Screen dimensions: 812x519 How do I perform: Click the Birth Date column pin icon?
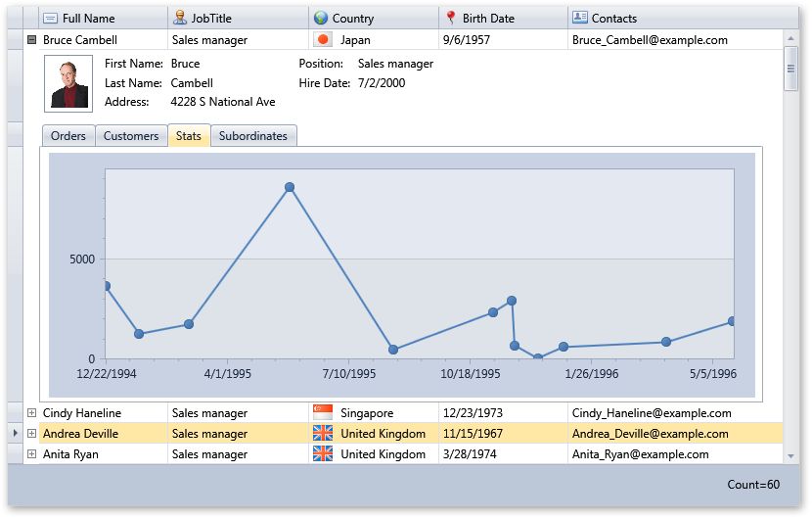(450, 18)
